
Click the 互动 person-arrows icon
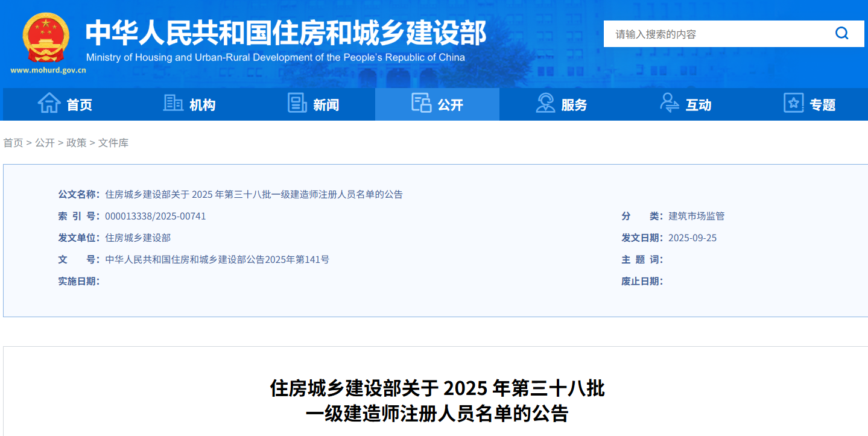click(669, 103)
